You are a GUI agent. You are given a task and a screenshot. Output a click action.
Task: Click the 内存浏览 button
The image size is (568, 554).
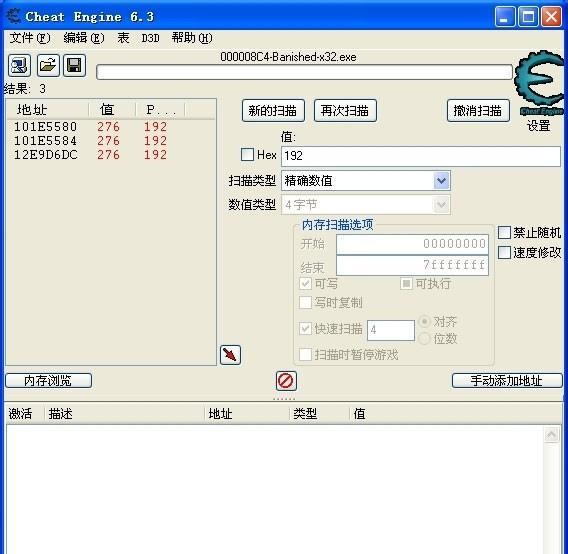tap(49, 381)
